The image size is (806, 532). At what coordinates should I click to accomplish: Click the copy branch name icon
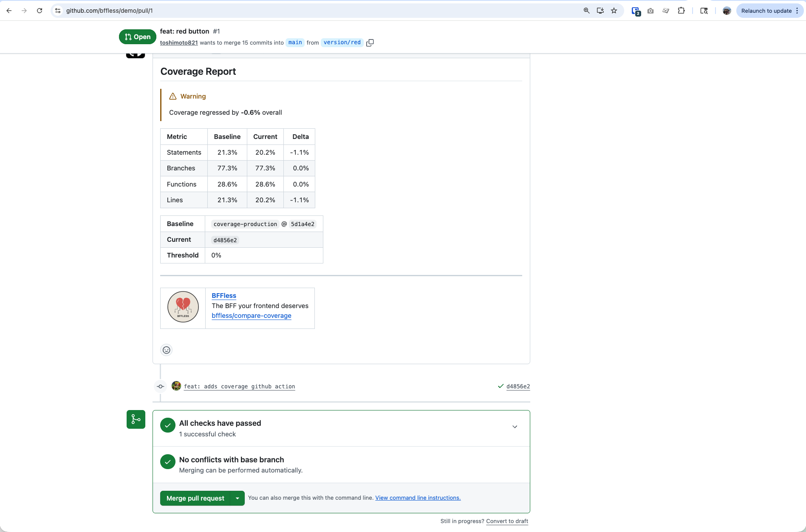tap(370, 42)
